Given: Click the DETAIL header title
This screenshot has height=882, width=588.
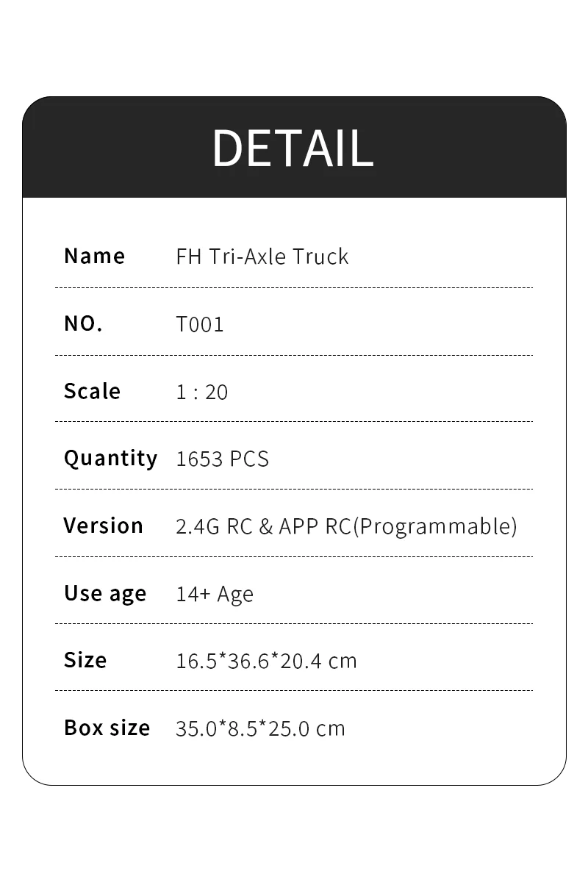Looking at the screenshot, I should tap(293, 148).
